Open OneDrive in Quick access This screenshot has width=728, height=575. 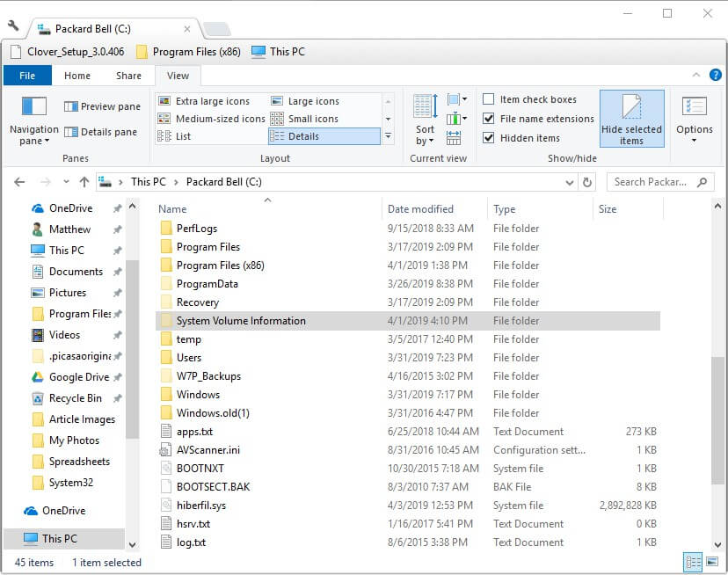pos(70,208)
